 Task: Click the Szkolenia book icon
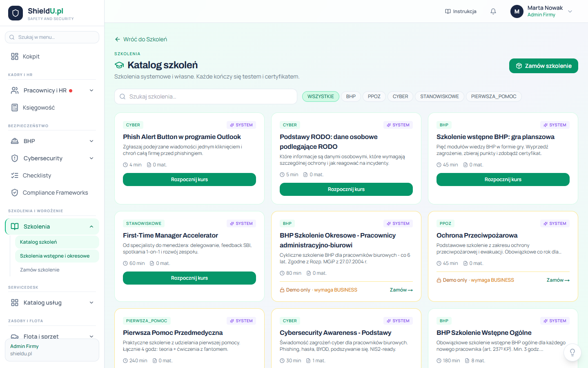[x=15, y=227]
